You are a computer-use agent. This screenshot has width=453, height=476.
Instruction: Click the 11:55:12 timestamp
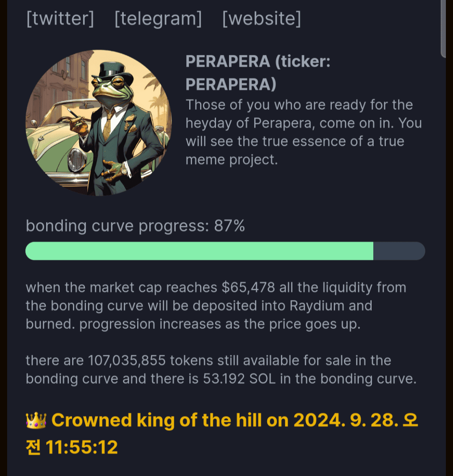(82, 448)
